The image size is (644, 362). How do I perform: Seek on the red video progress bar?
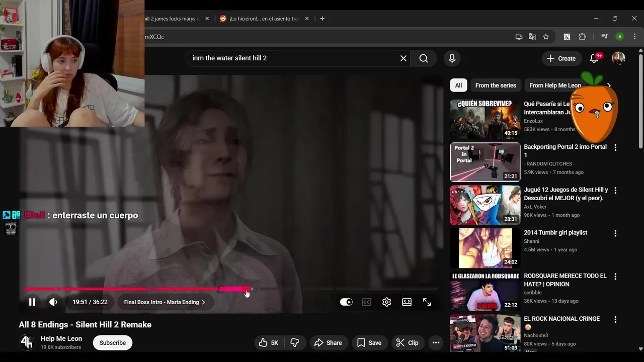pyautogui.click(x=231, y=289)
